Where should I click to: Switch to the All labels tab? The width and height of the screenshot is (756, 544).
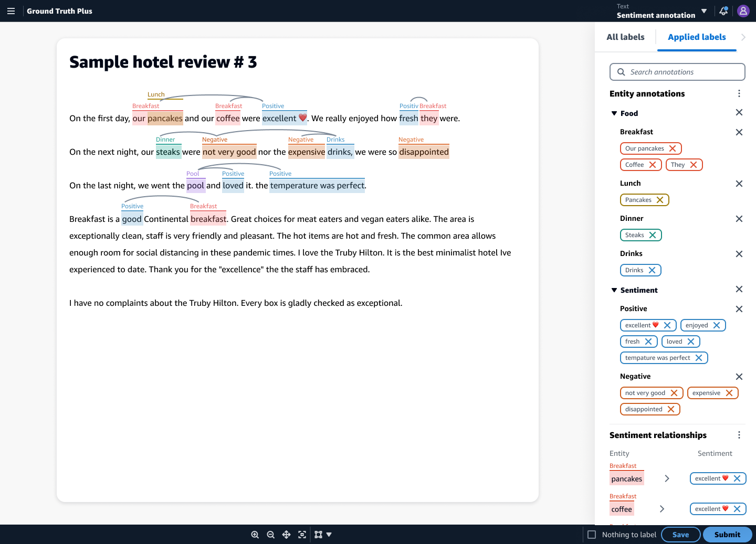coord(625,37)
